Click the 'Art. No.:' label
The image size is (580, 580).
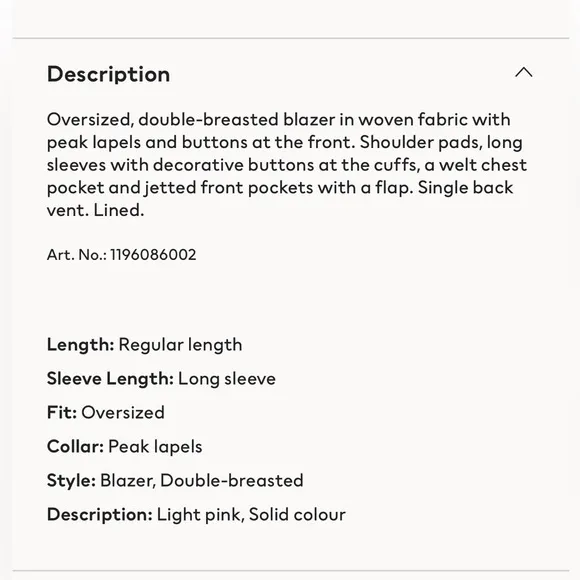77,255
